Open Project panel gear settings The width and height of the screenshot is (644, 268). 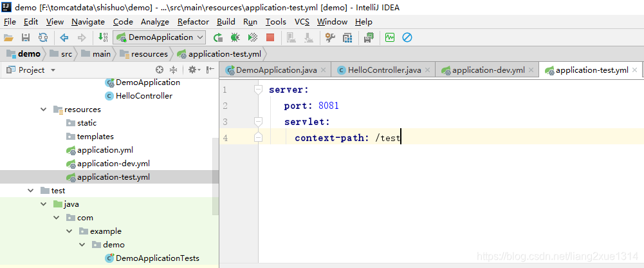coord(194,70)
